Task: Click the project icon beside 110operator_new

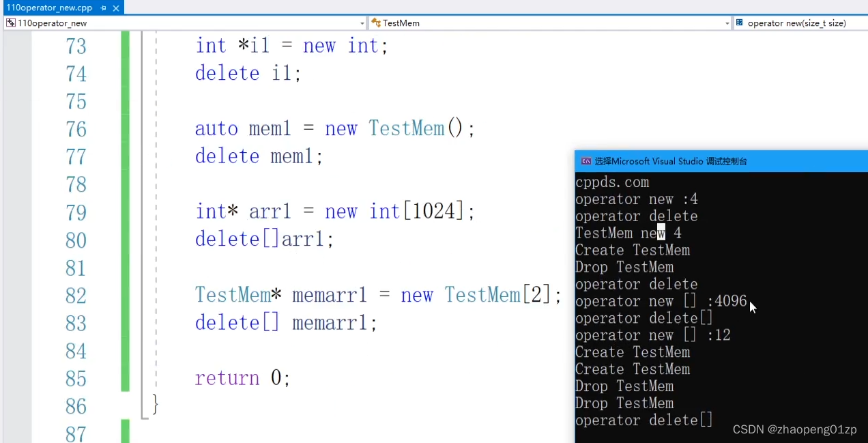Action: click(11, 23)
